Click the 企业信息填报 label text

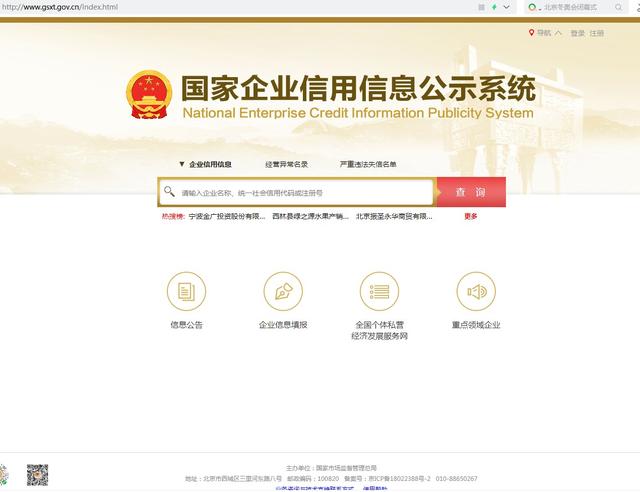click(283, 325)
